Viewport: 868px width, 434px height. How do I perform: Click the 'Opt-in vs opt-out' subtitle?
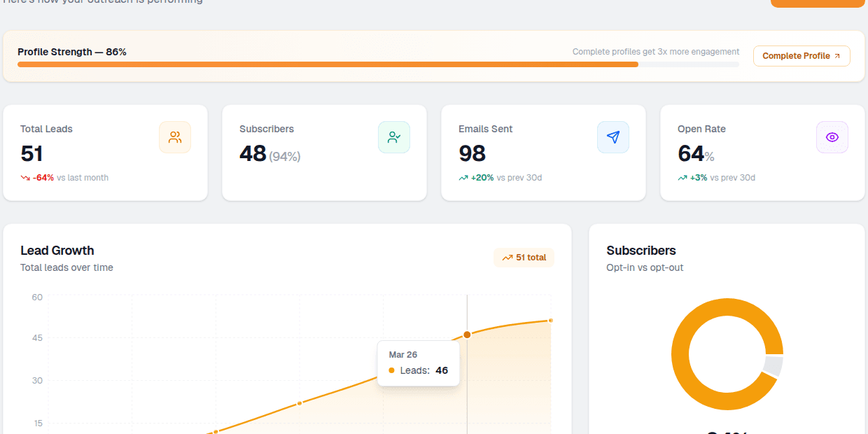645,267
